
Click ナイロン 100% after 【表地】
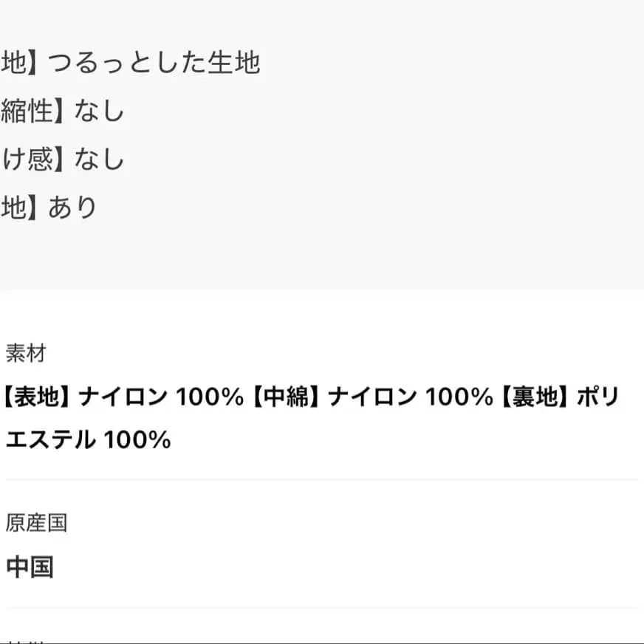[x=161, y=398]
